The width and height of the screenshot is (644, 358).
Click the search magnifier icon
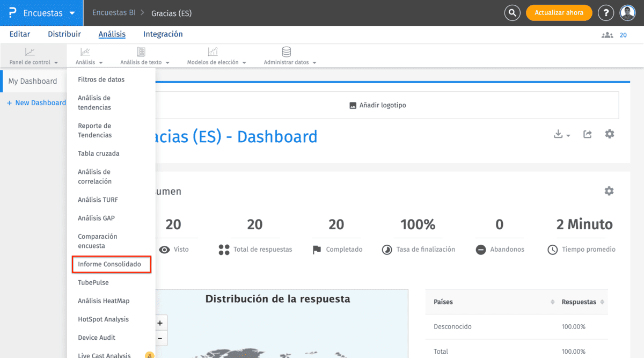(513, 13)
